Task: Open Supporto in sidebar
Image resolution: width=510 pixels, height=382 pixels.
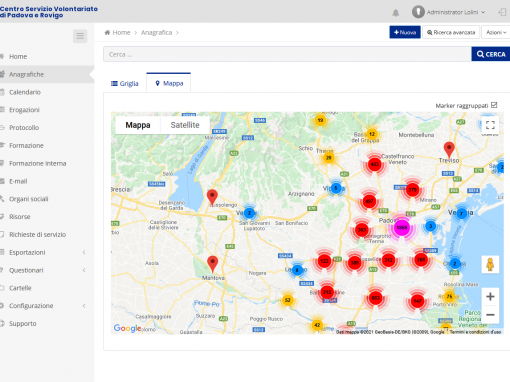Action: click(x=22, y=324)
